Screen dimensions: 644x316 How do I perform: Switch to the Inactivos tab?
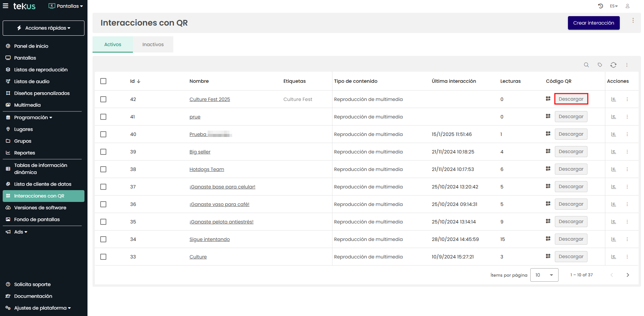[x=153, y=44]
